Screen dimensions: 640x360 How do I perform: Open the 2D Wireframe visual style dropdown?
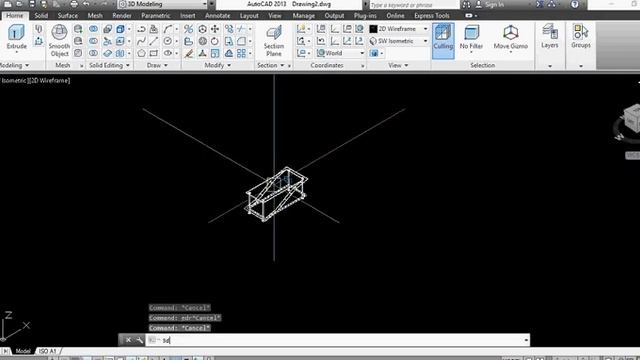pyautogui.click(x=399, y=29)
